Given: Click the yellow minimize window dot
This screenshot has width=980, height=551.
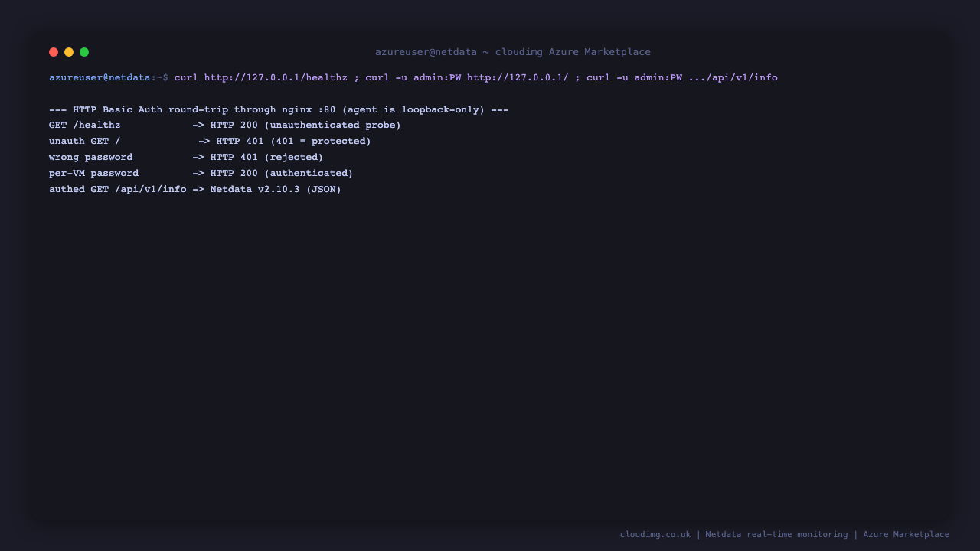Looking at the screenshot, I should click(69, 52).
